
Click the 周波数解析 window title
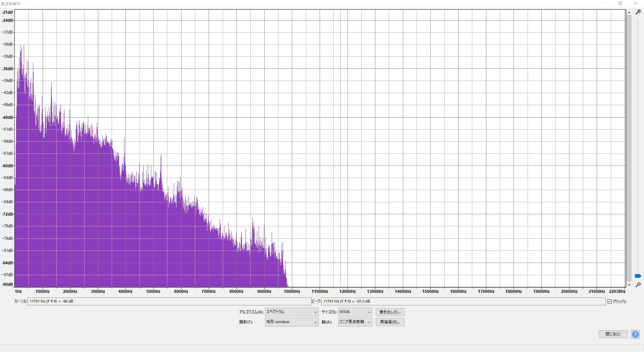[x=11, y=4]
